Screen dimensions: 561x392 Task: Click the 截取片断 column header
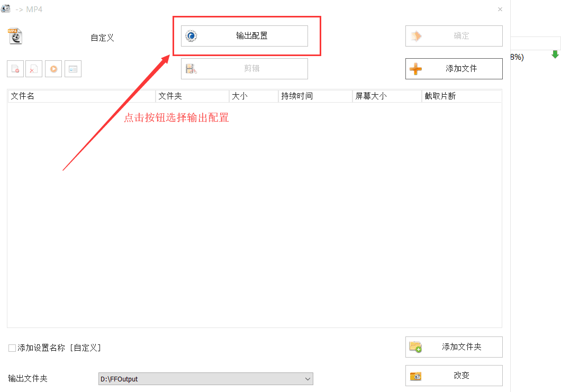(461, 96)
